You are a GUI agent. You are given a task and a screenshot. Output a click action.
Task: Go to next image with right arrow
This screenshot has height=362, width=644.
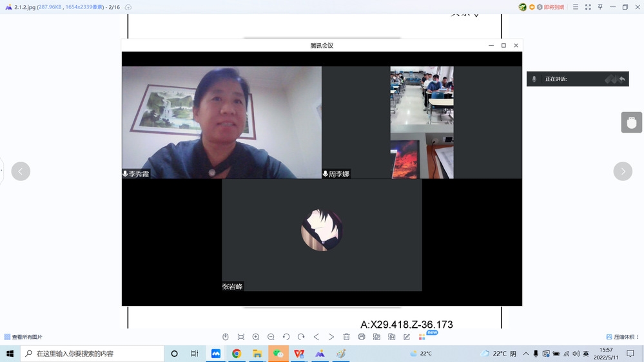pos(623,171)
